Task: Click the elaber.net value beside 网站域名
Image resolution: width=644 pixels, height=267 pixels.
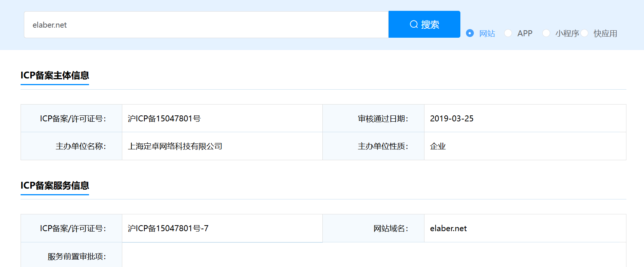Action: point(448,229)
